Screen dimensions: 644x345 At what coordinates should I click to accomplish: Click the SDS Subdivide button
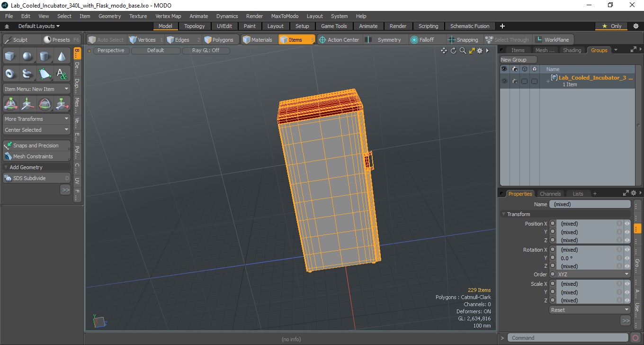click(36, 178)
